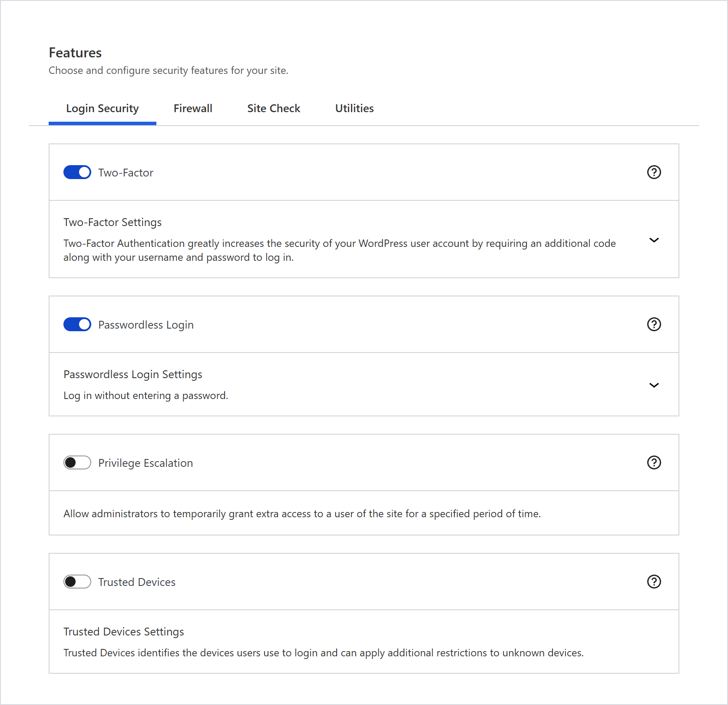Click the Passwordless Login Settings heading
The width and height of the screenshot is (728, 705).
tap(133, 374)
